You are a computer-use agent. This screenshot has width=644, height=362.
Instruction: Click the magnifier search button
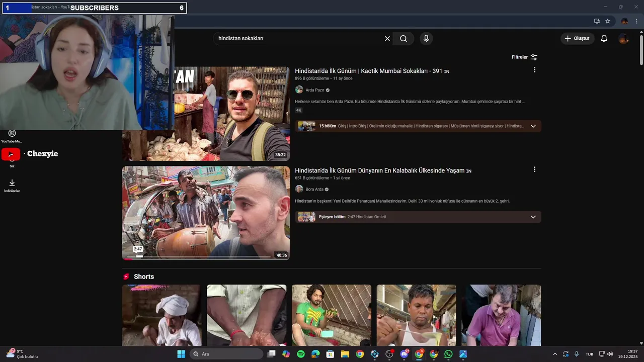coord(404,39)
